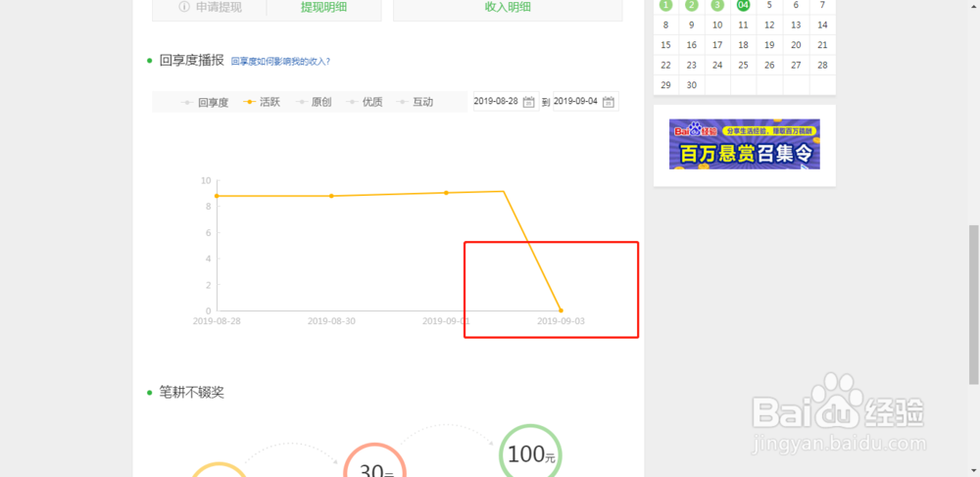Click the 100元 reward circle
This screenshot has height=477, width=980.
(x=530, y=455)
